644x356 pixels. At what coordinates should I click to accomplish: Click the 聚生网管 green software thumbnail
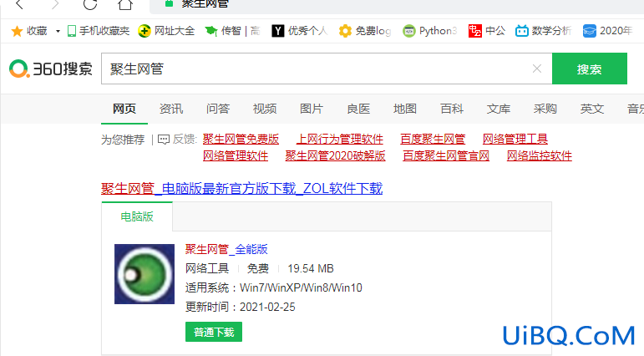tap(145, 274)
